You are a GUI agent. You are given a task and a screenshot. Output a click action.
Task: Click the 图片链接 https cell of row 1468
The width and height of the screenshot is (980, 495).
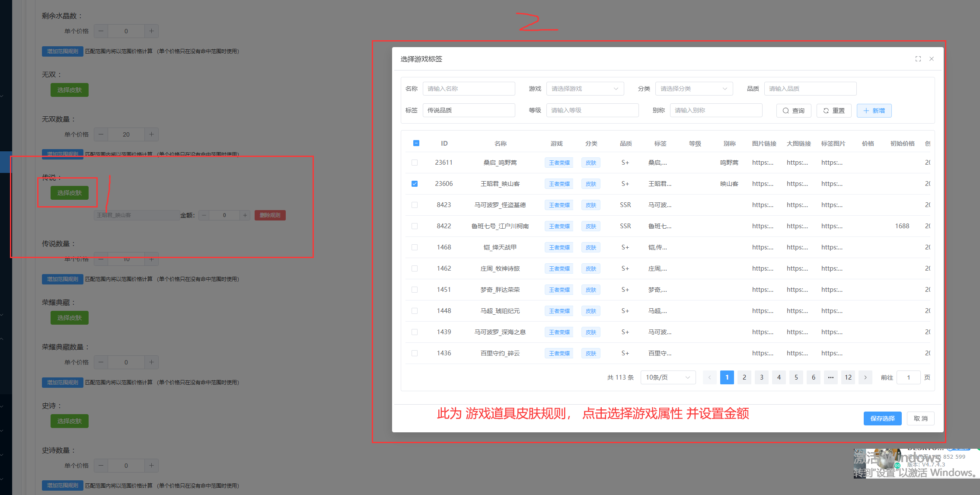(763, 247)
